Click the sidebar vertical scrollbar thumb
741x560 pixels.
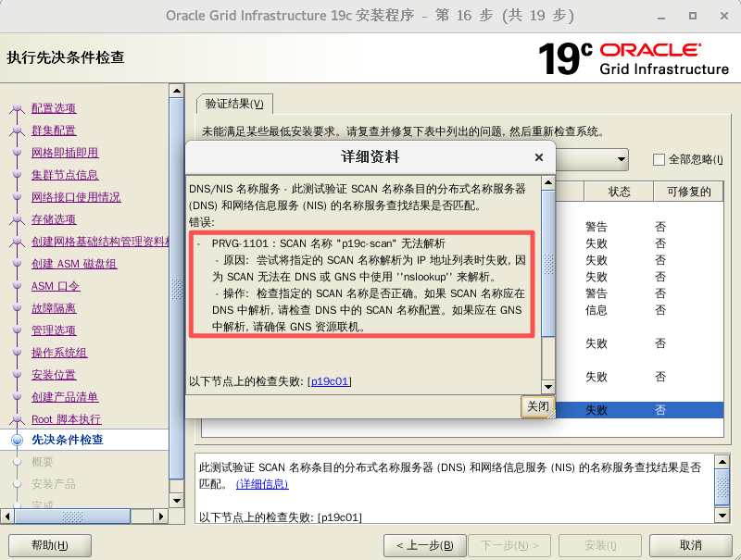(177, 289)
